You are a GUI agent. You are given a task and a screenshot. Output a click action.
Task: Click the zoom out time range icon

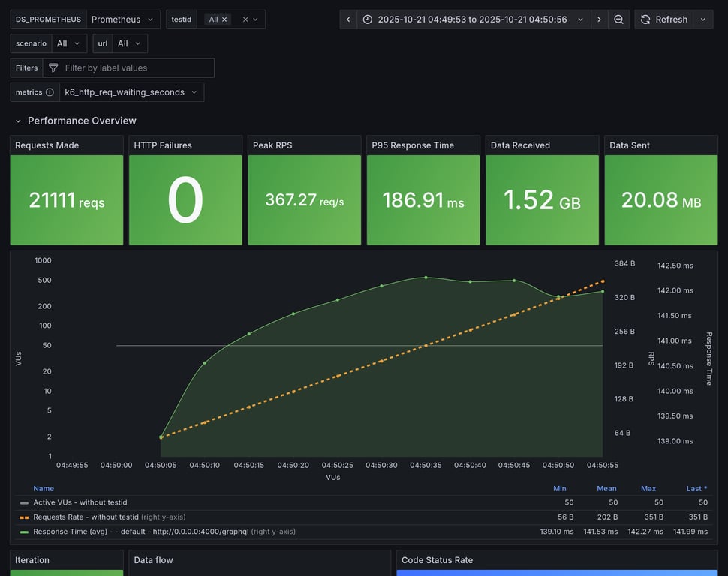click(x=618, y=19)
